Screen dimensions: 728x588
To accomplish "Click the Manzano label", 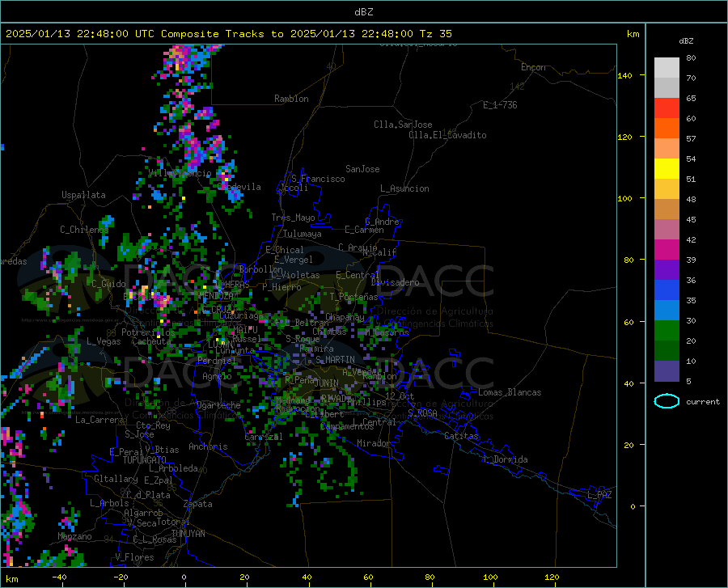I will pyautogui.click(x=74, y=536).
